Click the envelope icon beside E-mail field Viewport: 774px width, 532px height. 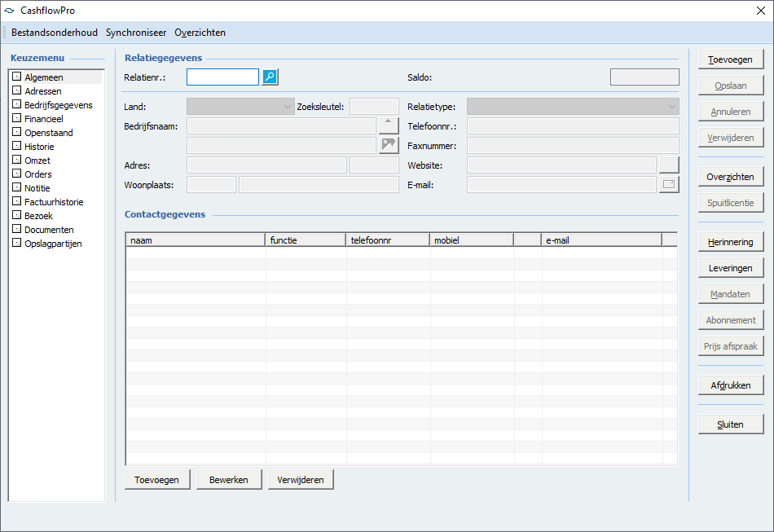[x=669, y=185]
